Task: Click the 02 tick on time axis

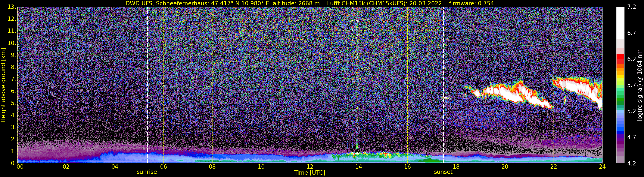Action: pyautogui.click(x=66, y=166)
